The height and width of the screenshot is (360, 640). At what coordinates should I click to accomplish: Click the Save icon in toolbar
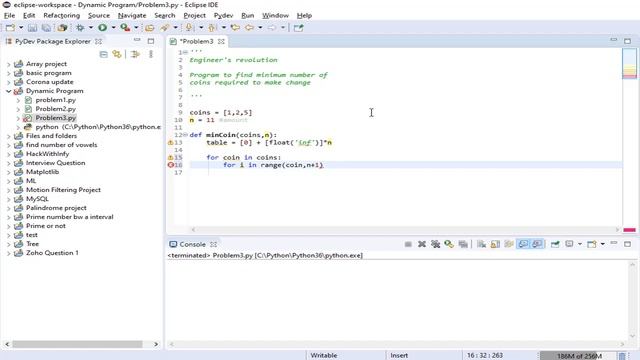coord(32,28)
